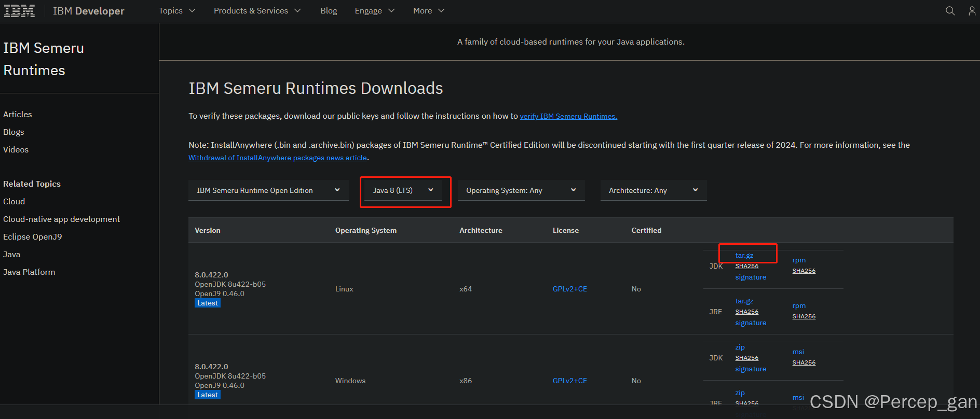Open GPLv2+CE license for Windows row
980x419 pixels.
pyautogui.click(x=570, y=381)
